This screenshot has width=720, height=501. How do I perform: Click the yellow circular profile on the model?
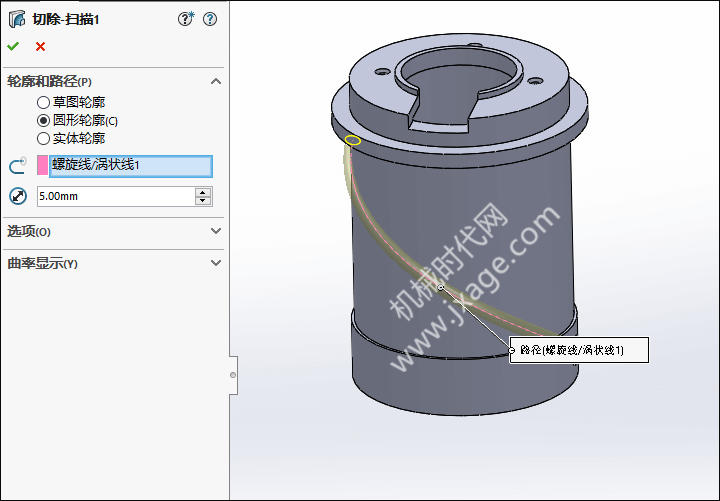pos(353,141)
